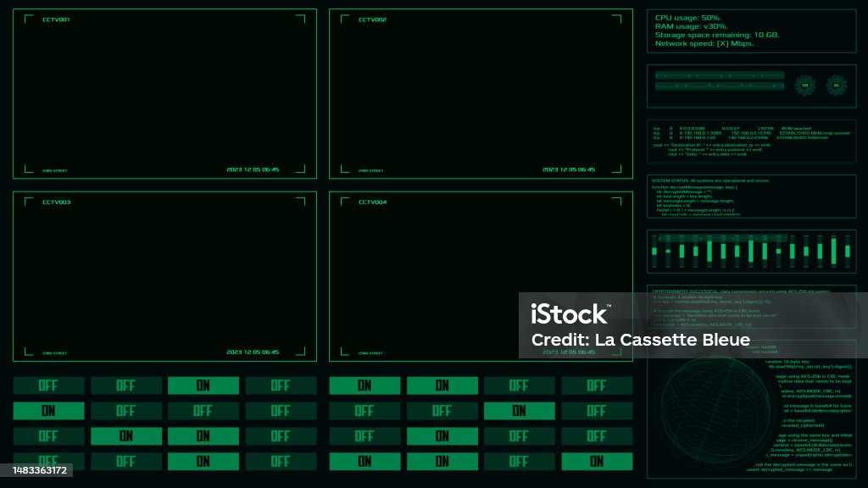Screen dimensions: 868x488
Task: Toggle the first ON switch in right bank's top row
Action: click(364, 385)
